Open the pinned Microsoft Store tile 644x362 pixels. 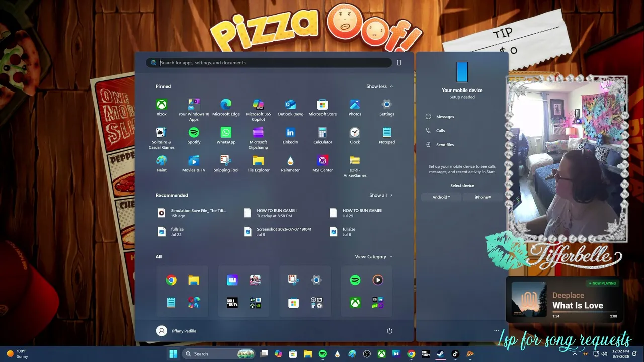pos(323,107)
